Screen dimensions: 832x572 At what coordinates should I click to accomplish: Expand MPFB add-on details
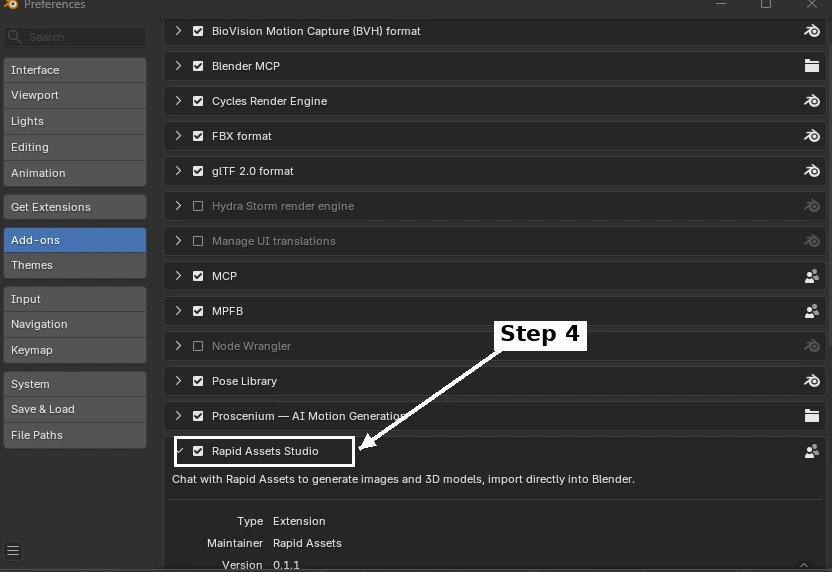point(178,311)
